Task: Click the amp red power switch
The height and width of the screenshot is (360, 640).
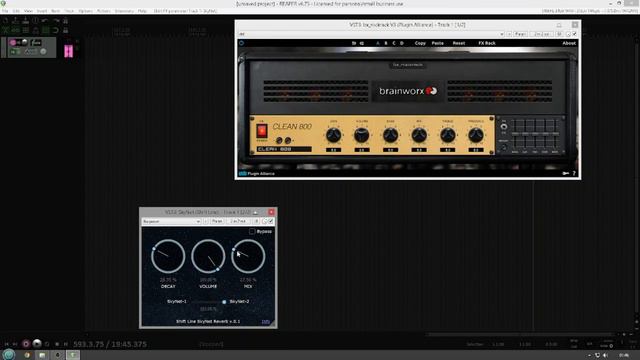Action: (262, 131)
